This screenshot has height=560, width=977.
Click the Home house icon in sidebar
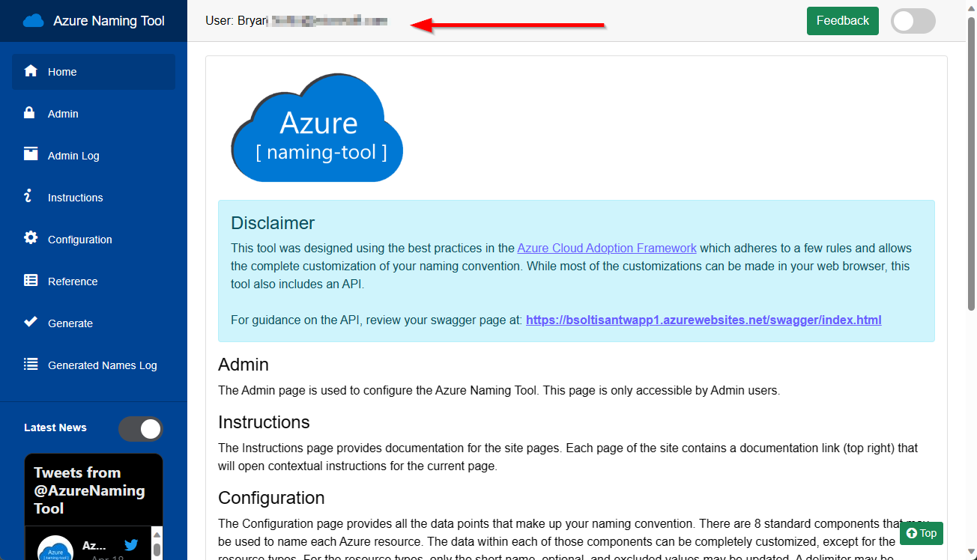click(x=31, y=71)
